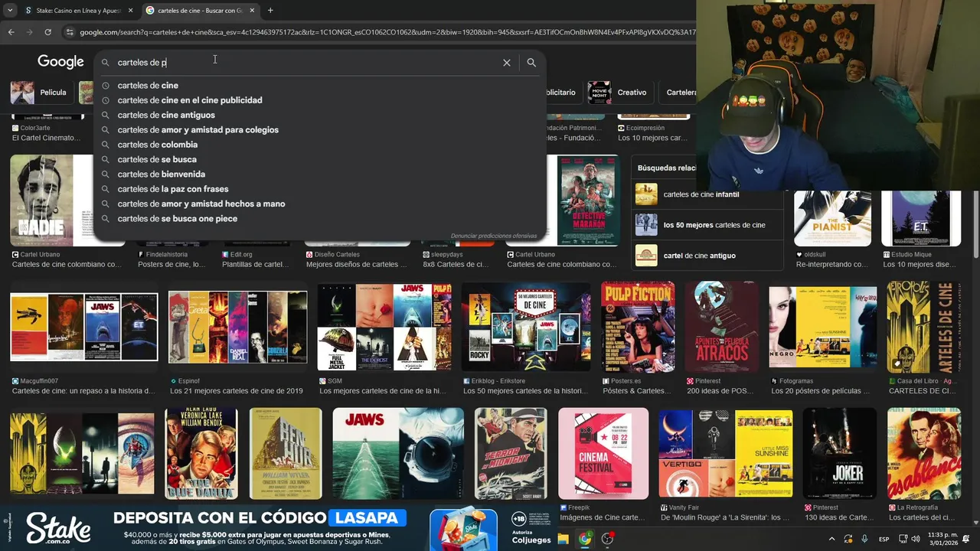Click the magnifier search button in the search box
This screenshot has height=551, width=980.
[x=531, y=63]
